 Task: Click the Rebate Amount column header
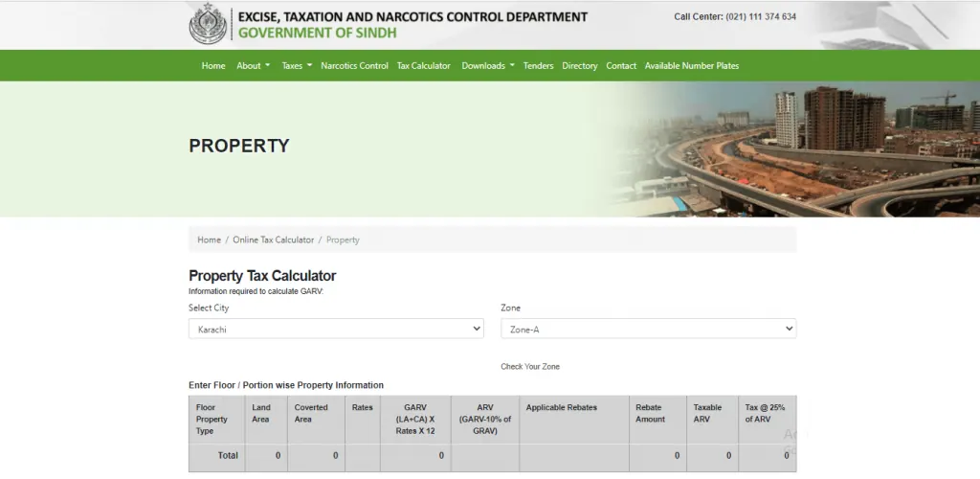(657, 420)
